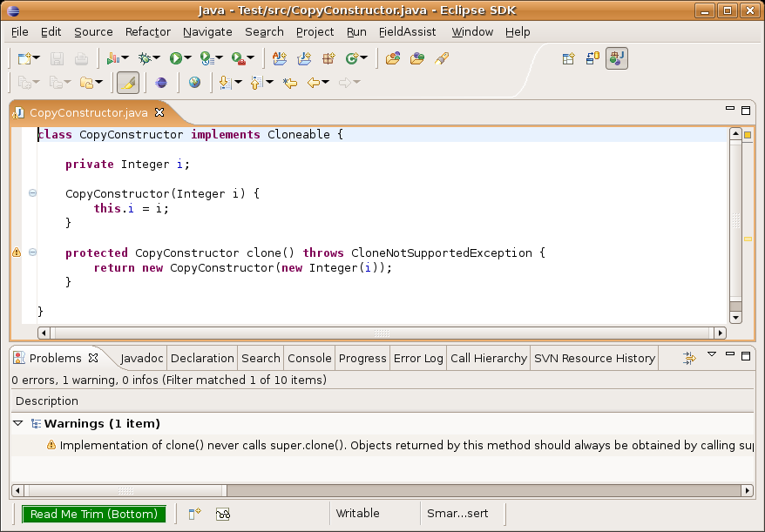Open the web browser globe icon

[194, 83]
